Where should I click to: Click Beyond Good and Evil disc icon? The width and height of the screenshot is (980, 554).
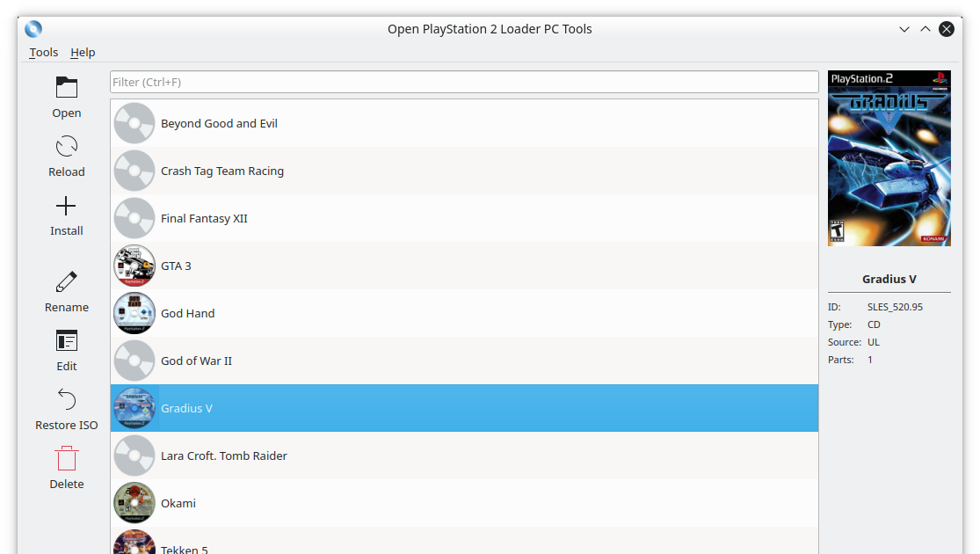(x=134, y=123)
